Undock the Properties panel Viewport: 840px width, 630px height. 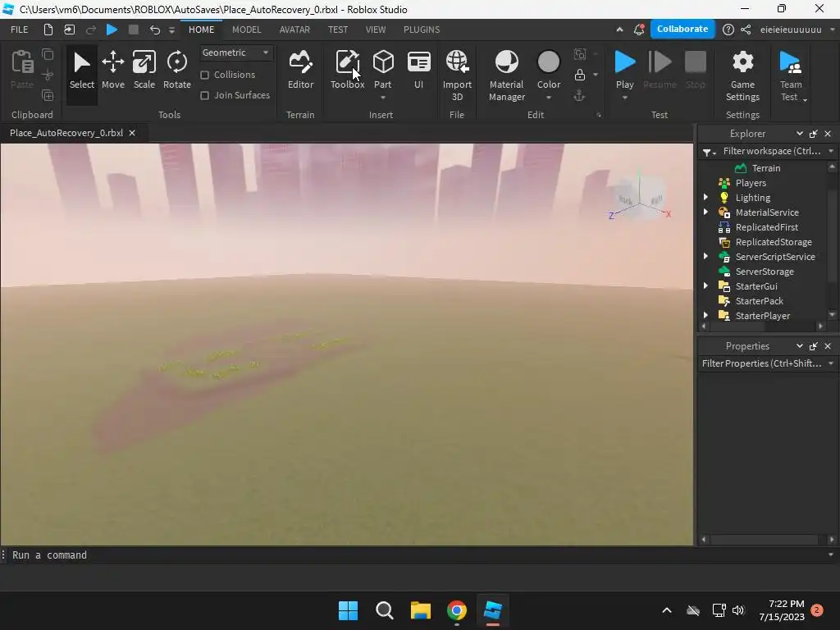click(813, 347)
